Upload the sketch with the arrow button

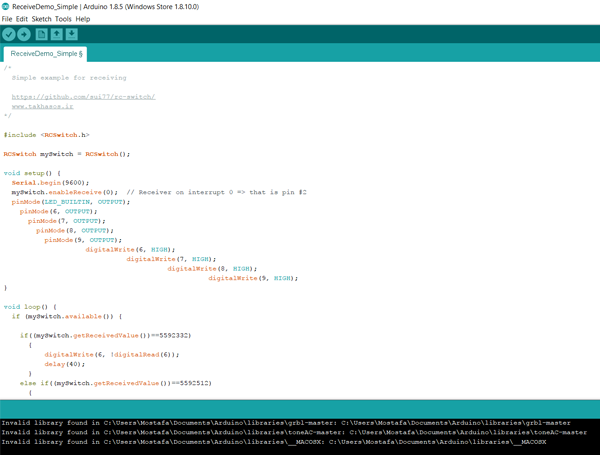[24, 34]
